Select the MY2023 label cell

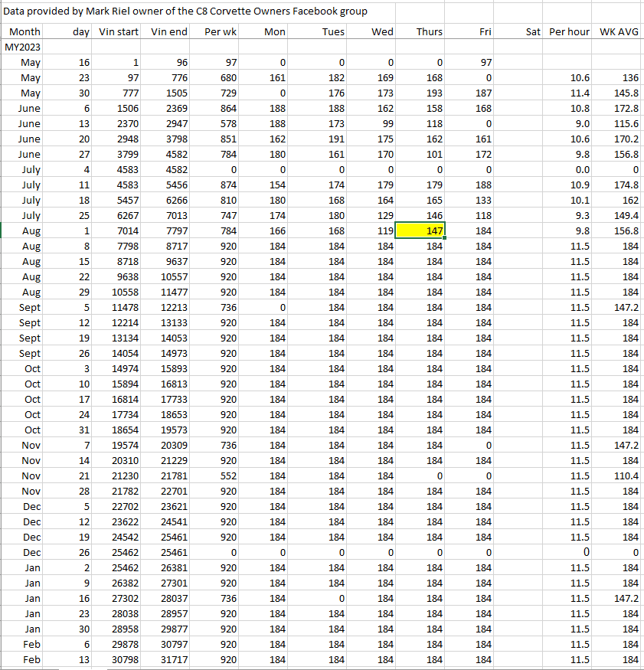(x=23, y=47)
